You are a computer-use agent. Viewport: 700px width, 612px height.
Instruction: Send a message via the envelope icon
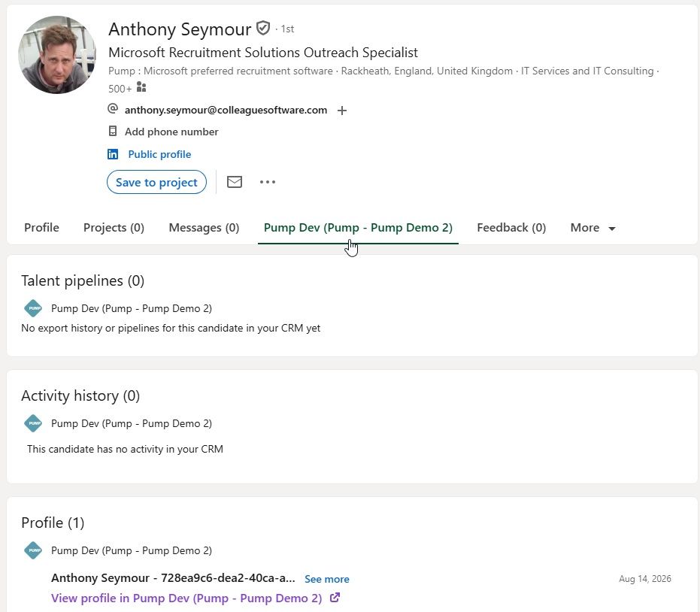(235, 182)
